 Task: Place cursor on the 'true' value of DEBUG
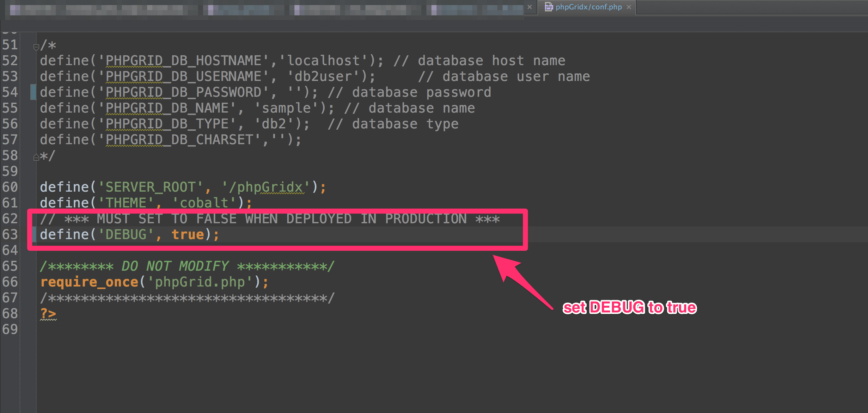188,235
